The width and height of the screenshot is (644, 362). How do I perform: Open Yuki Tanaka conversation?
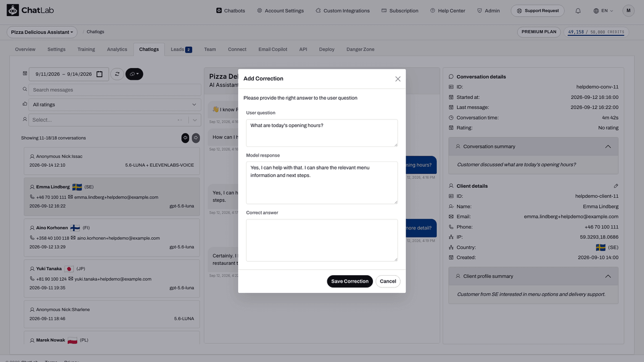pyautogui.click(x=112, y=278)
